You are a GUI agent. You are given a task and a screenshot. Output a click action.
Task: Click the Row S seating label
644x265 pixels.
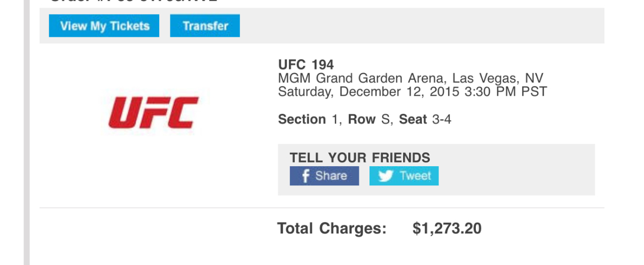tap(370, 119)
